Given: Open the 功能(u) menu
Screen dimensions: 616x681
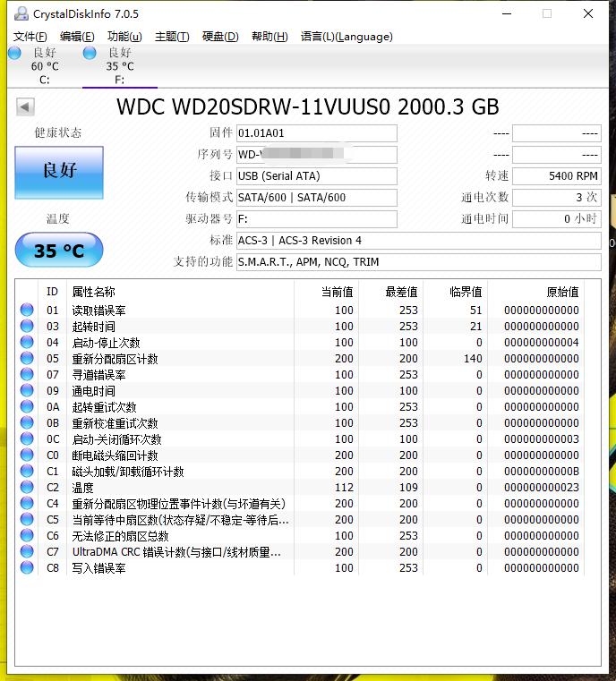Looking at the screenshot, I should click(x=124, y=37).
